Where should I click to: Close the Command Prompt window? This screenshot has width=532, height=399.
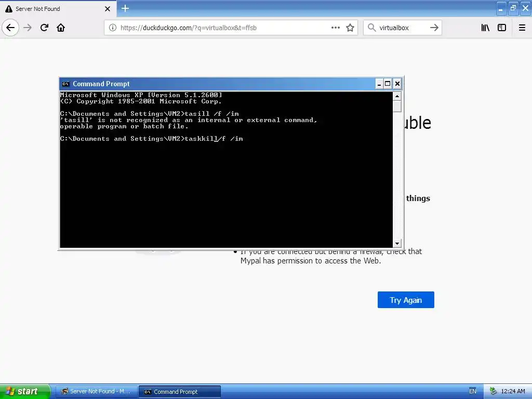point(397,84)
